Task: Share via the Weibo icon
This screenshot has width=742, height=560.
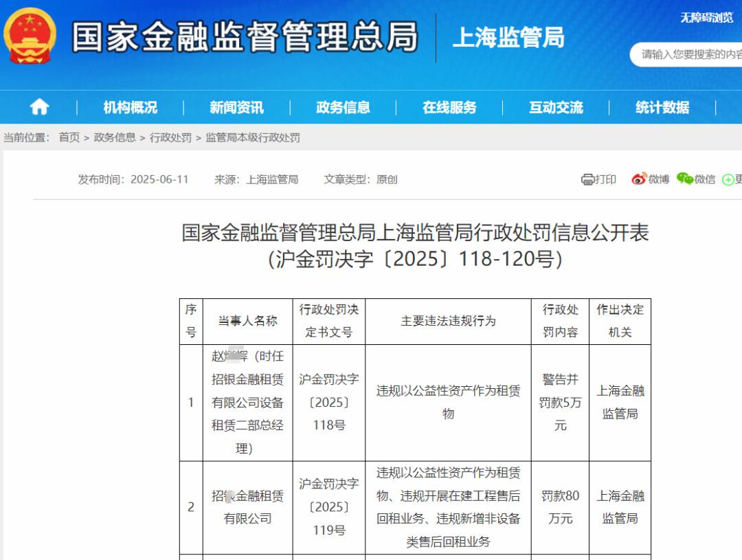Action: pos(639,179)
